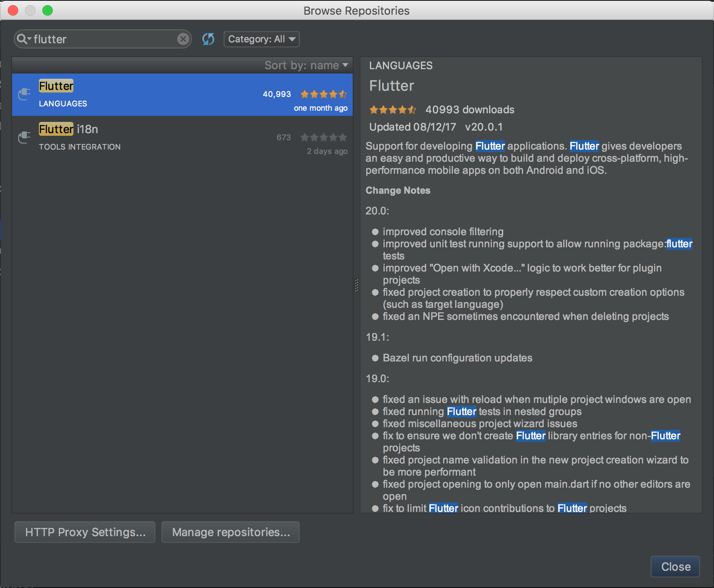This screenshot has height=588, width=714.
Task: Open the Category: All dropdown
Action: [261, 39]
